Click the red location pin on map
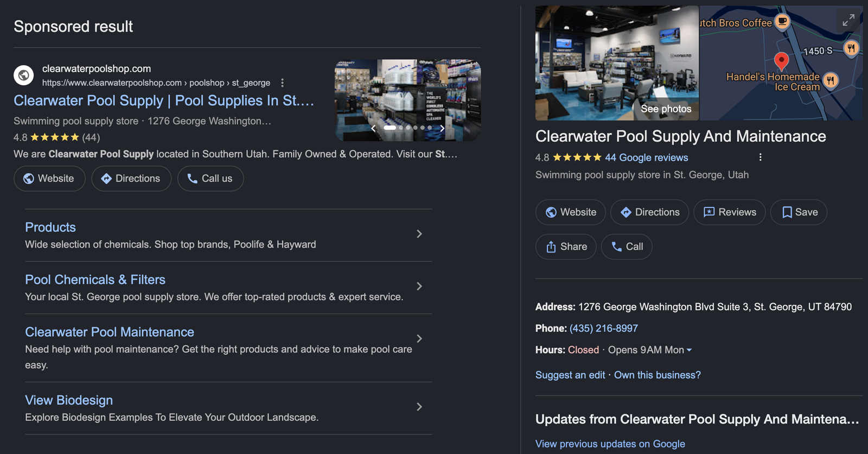Image resolution: width=868 pixels, height=454 pixels. 781,61
